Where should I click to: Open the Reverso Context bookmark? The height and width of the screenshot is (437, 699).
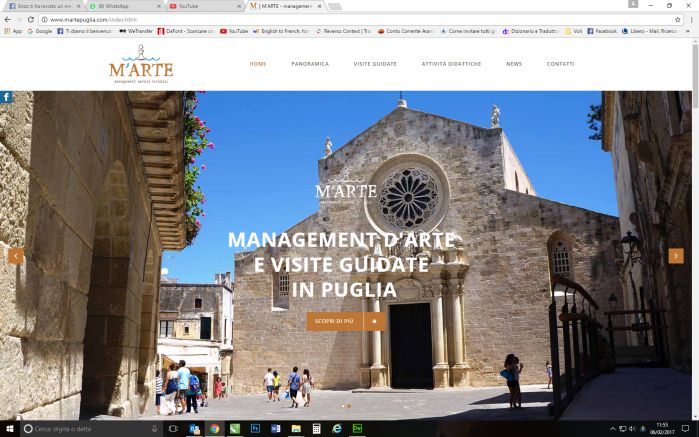pyautogui.click(x=343, y=31)
